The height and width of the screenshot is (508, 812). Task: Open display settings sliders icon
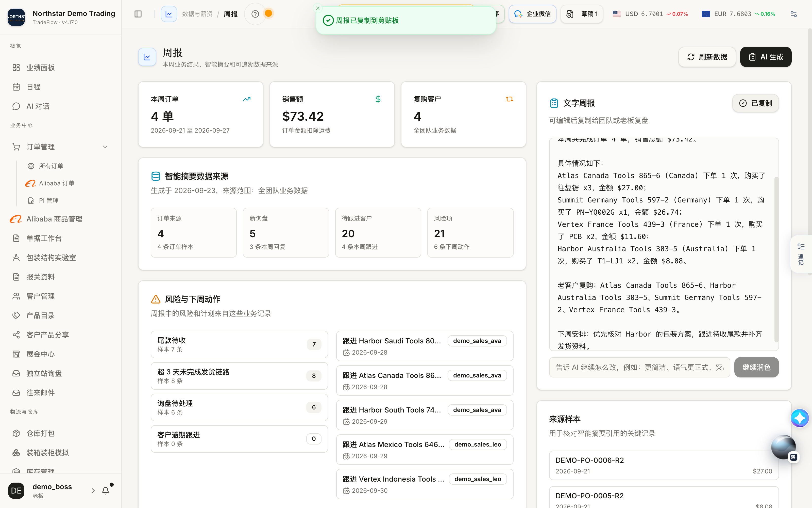pyautogui.click(x=793, y=14)
